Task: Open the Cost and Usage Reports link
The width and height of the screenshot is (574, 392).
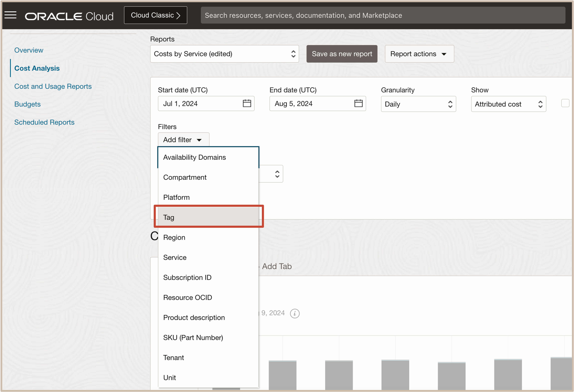Action: [x=53, y=86]
